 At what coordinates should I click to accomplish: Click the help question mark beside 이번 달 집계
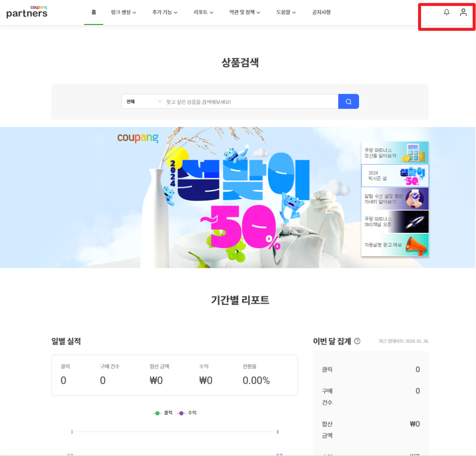(x=358, y=341)
